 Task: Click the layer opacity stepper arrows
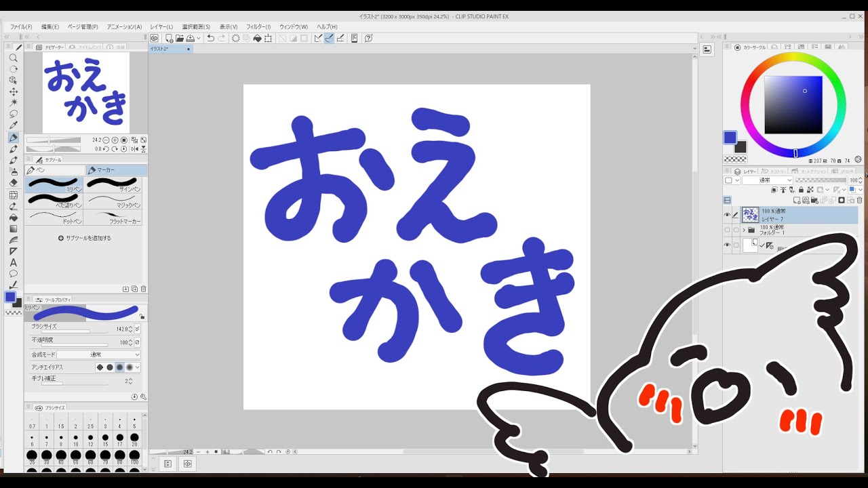coord(860,180)
